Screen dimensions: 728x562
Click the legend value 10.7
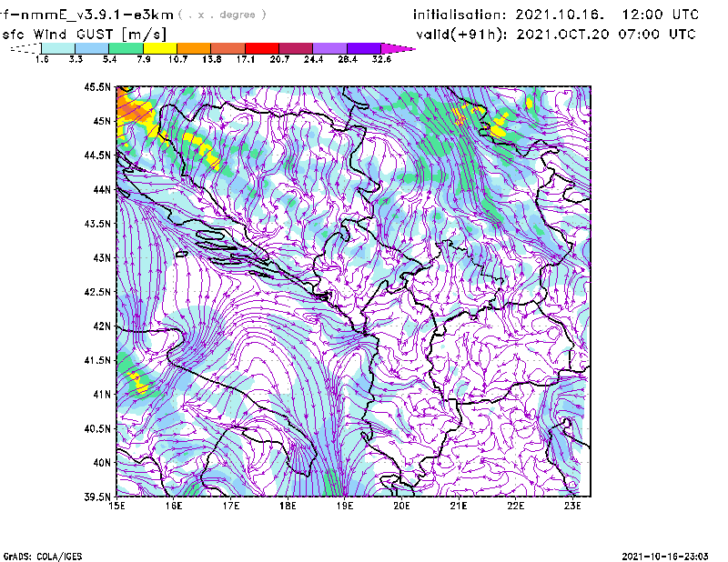coord(177,59)
